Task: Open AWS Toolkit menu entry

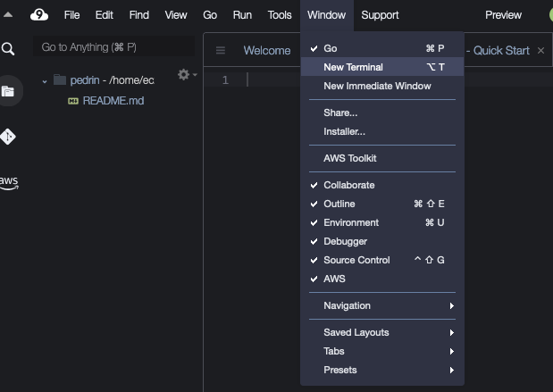Action: [x=382, y=158]
